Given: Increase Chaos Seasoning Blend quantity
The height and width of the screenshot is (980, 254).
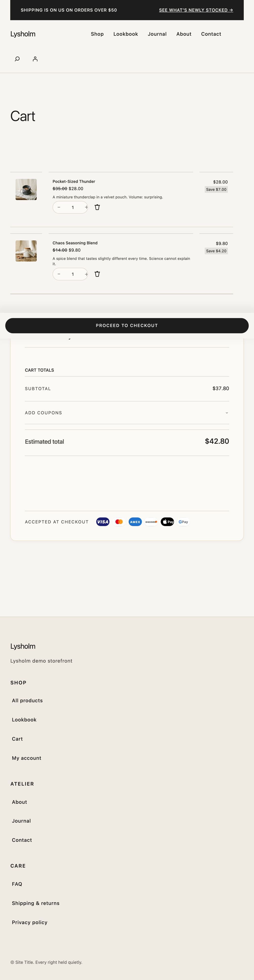Looking at the screenshot, I should click(86, 274).
